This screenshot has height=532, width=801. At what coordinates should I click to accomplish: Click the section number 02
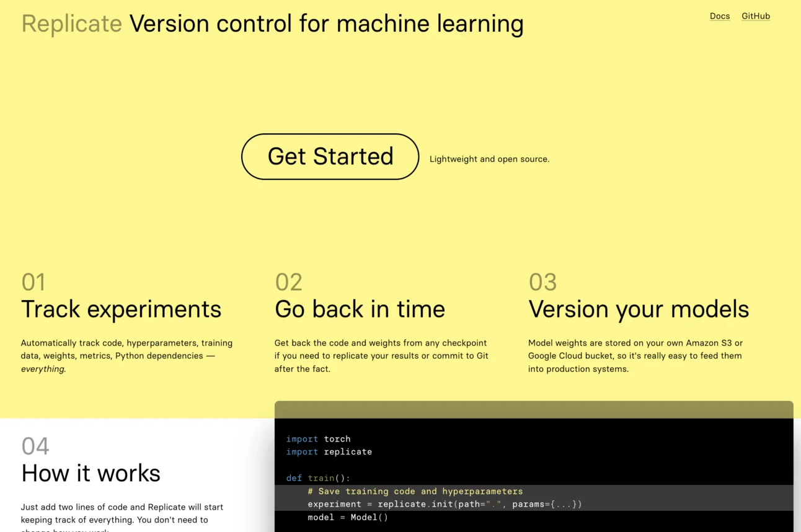pos(288,282)
